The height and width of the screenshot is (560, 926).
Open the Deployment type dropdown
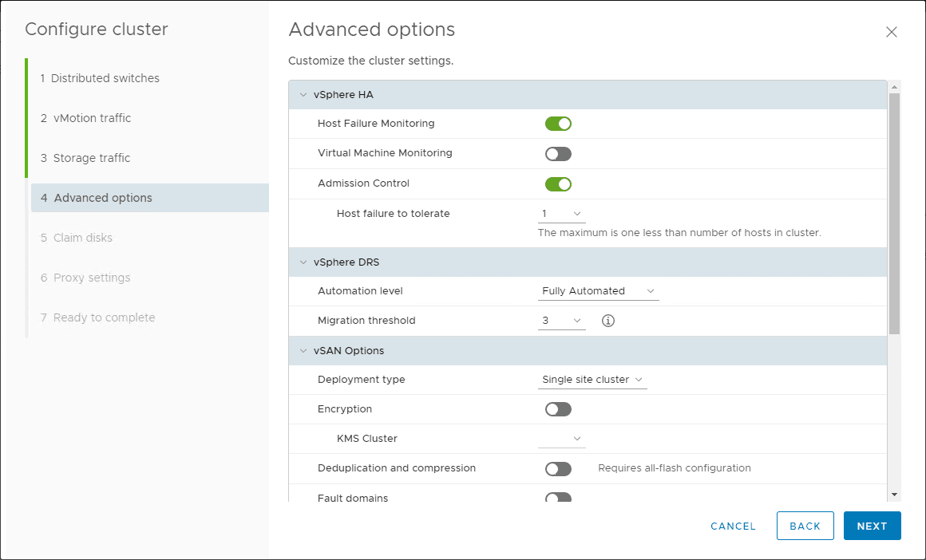tap(592, 380)
